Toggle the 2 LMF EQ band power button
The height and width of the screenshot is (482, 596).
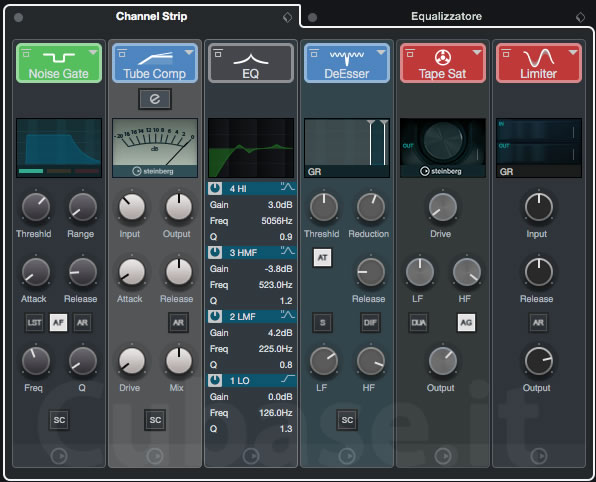(215, 316)
